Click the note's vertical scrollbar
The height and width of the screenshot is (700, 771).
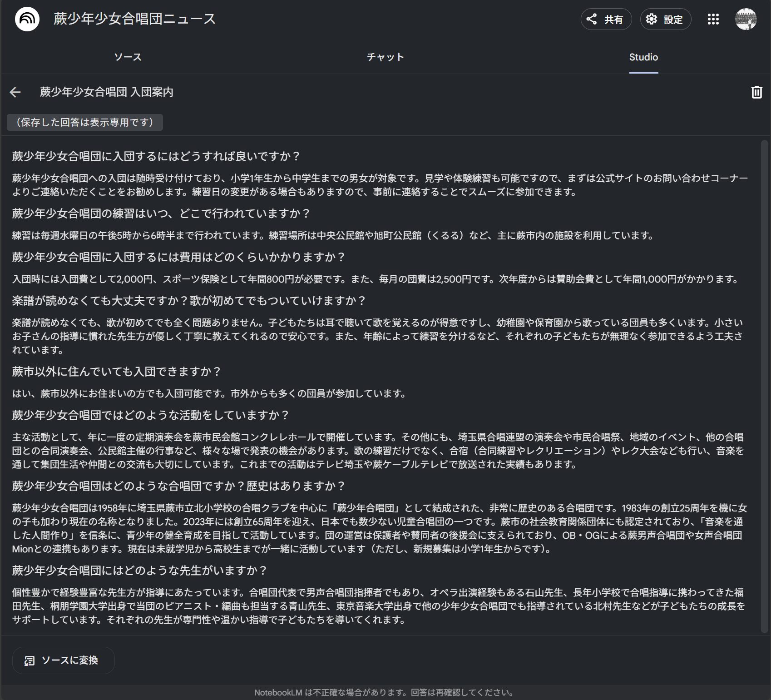[x=765, y=386]
